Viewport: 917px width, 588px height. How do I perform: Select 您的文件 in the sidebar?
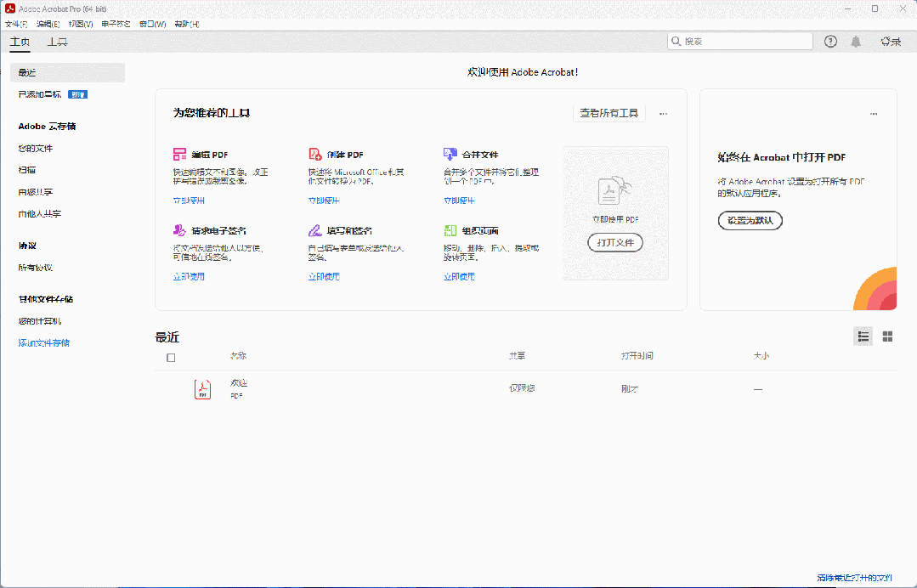pos(35,149)
